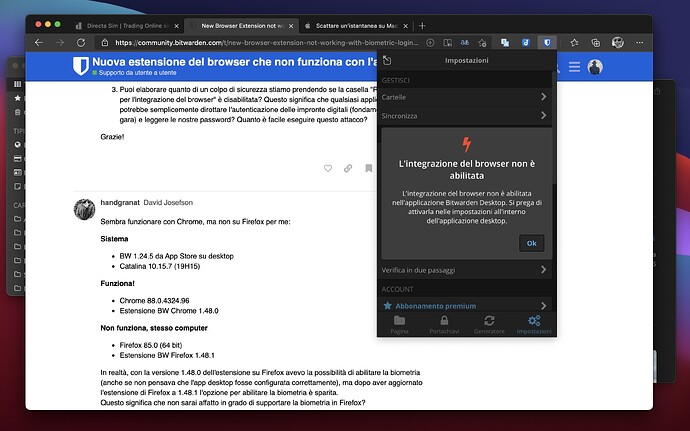
Task: Click Ok in browser integration dialog
Action: [x=532, y=243]
